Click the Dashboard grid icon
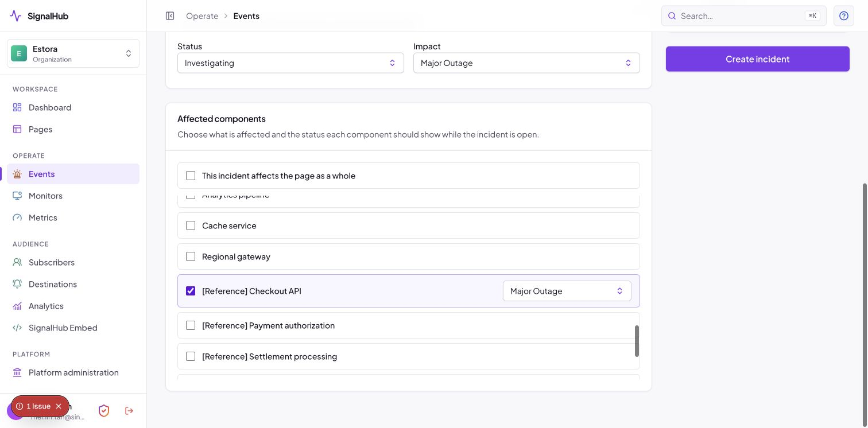This screenshot has width=868, height=428. pos(17,107)
